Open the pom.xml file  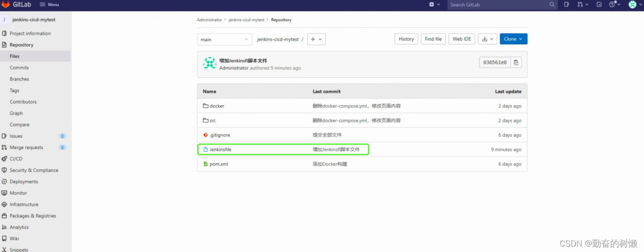coord(219,164)
